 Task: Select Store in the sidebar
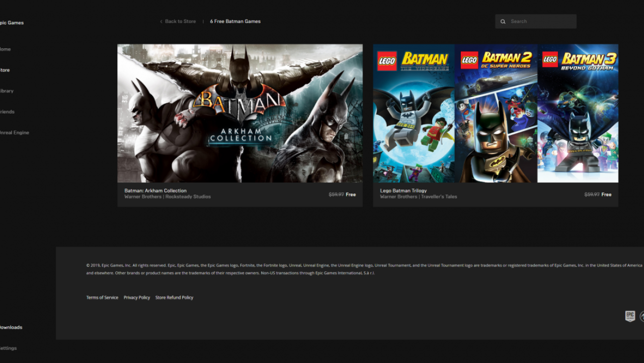(5, 70)
